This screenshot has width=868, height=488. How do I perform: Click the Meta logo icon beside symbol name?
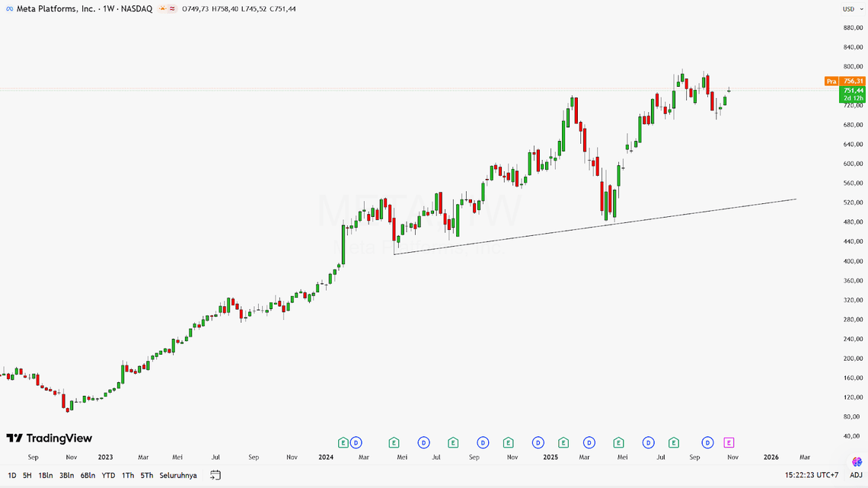(x=10, y=9)
